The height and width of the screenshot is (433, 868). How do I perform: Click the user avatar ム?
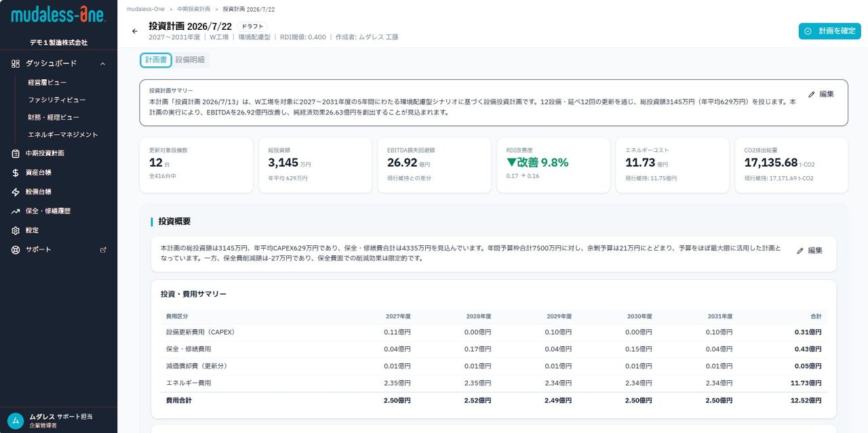pyautogui.click(x=16, y=420)
